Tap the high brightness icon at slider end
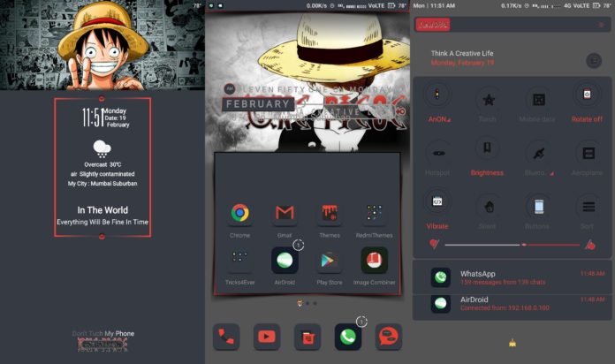This screenshot has height=364, width=615. coord(590,245)
